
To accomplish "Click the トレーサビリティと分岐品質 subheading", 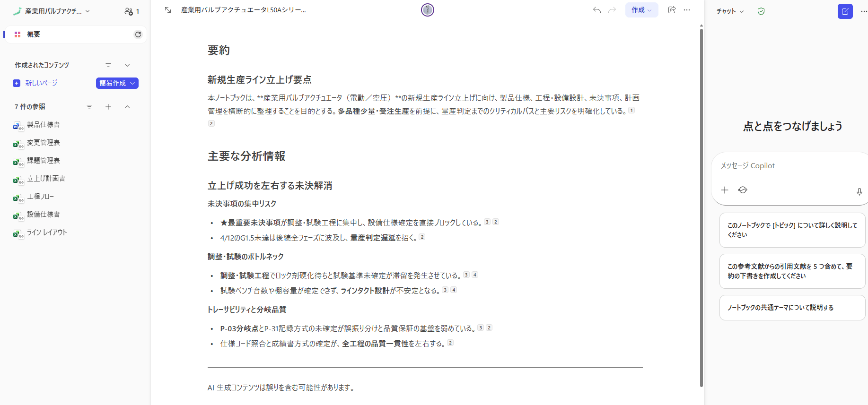I will pos(247,310).
